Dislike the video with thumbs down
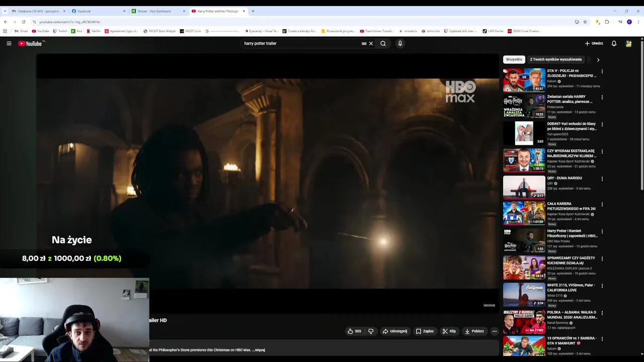Screen dimensions: 644x362 pyautogui.click(x=371, y=331)
